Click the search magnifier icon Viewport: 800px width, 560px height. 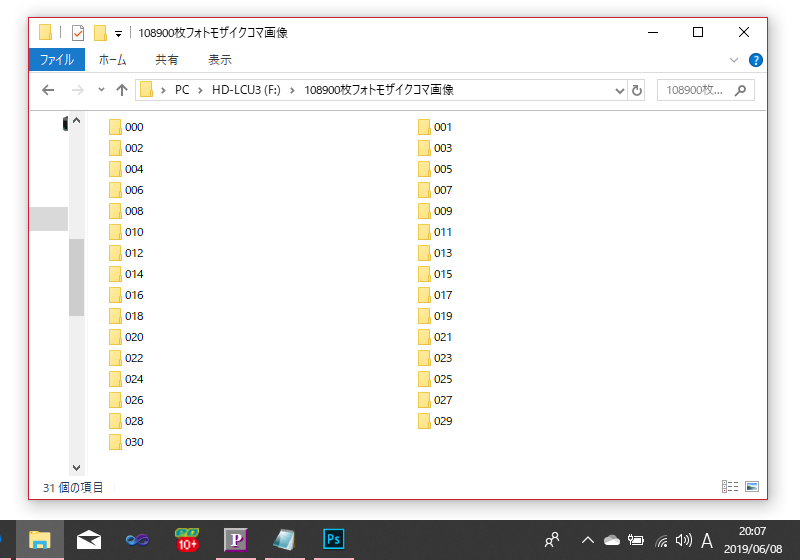point(740,91)
